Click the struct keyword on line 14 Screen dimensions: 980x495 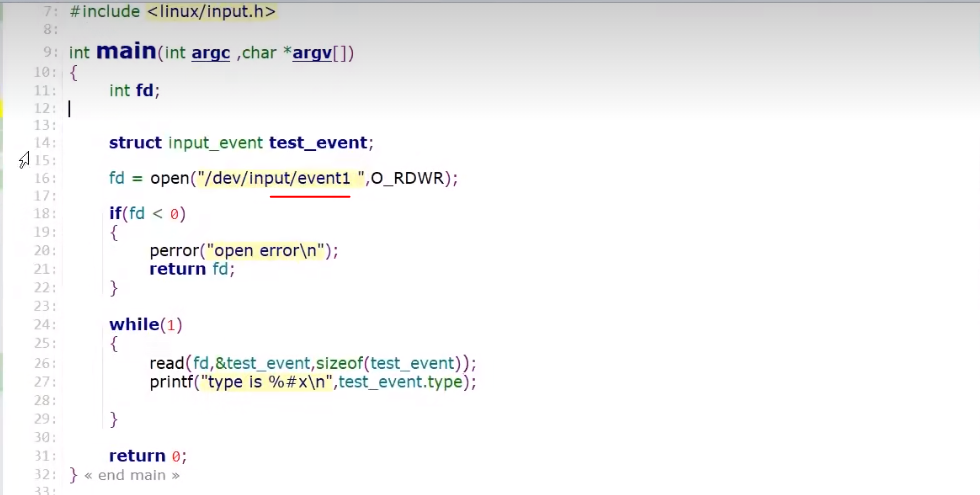(x=135, y=142)
